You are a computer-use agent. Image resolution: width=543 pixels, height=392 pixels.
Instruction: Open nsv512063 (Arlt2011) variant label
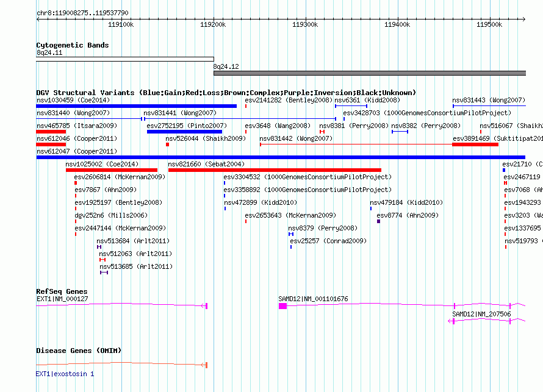point(135,254)
